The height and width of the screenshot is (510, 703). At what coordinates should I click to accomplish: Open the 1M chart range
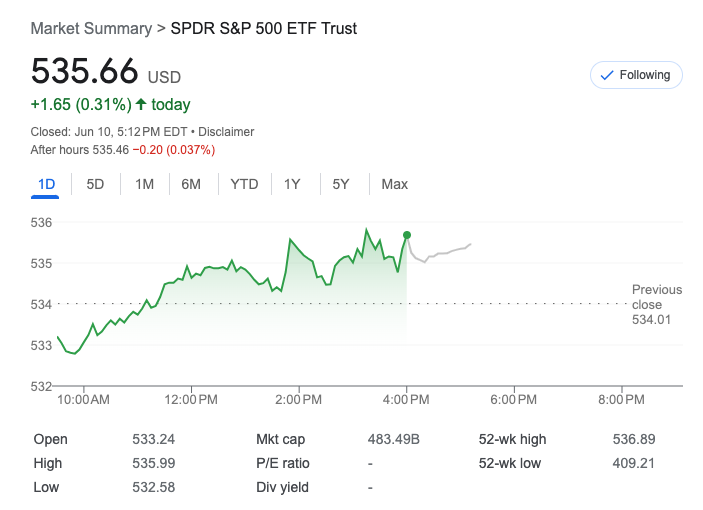click(x=144, y=184)
